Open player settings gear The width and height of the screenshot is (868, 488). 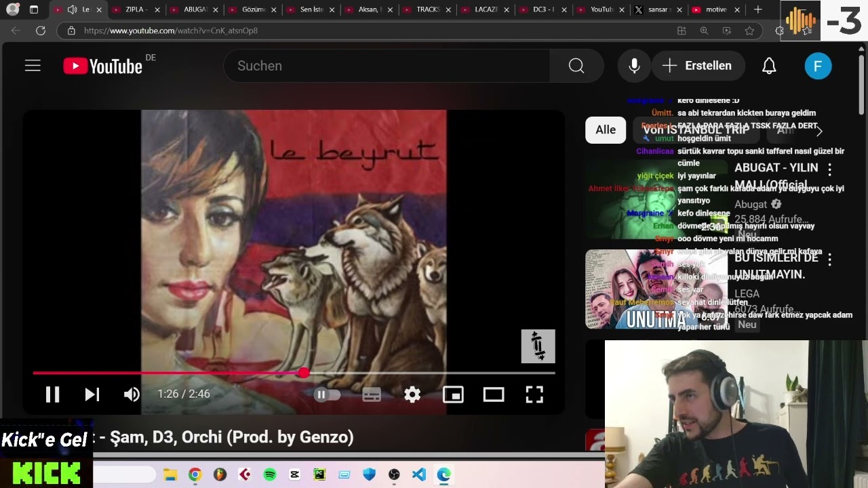[x=412, y=394]
